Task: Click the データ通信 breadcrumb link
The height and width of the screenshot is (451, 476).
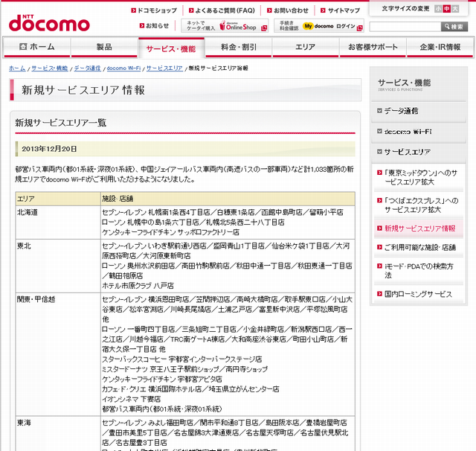Action: pyautogui.click(x=87, y=68)
